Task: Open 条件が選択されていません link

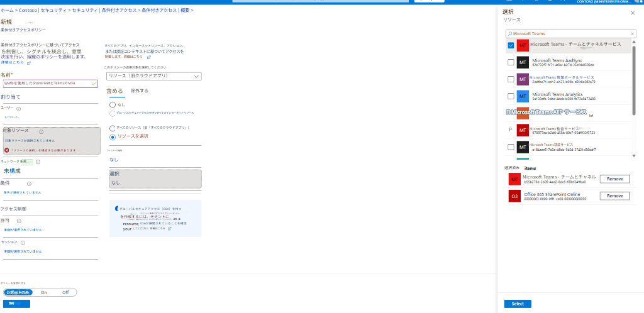Action: coord(23,192)
